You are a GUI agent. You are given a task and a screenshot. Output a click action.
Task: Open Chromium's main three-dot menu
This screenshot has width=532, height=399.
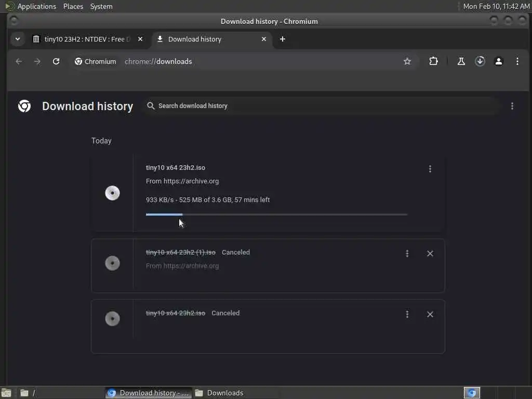(x=517, y=61)
